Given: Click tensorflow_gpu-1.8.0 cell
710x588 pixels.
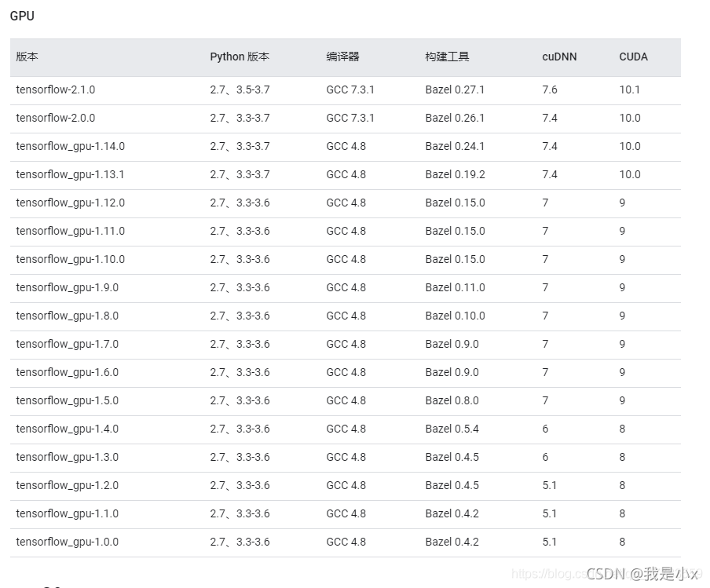Looking at the screenshot, I should coord(67,316).
